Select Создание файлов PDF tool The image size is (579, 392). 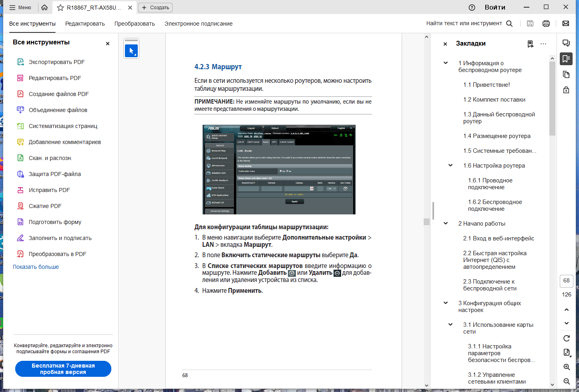tap(58, 94)
